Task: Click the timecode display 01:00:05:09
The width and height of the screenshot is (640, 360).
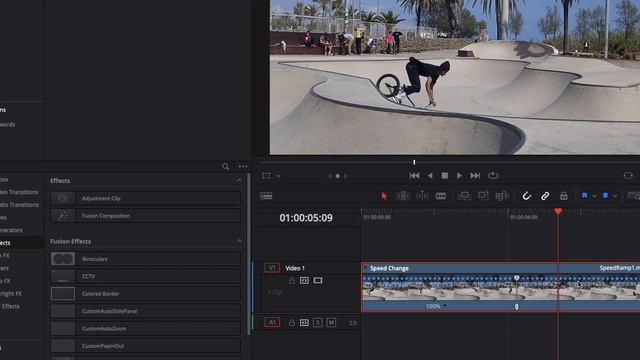Action: tap(306, 218)
